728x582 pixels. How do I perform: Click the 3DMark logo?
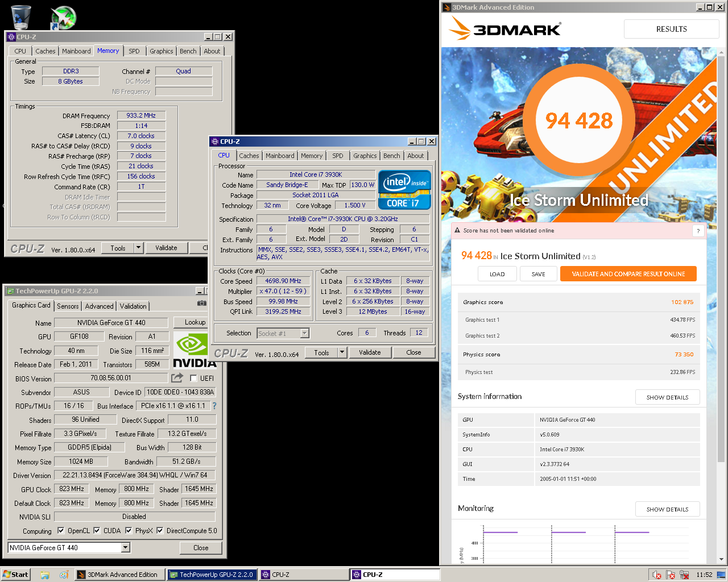pyautogui.click(x=505, y=28)
